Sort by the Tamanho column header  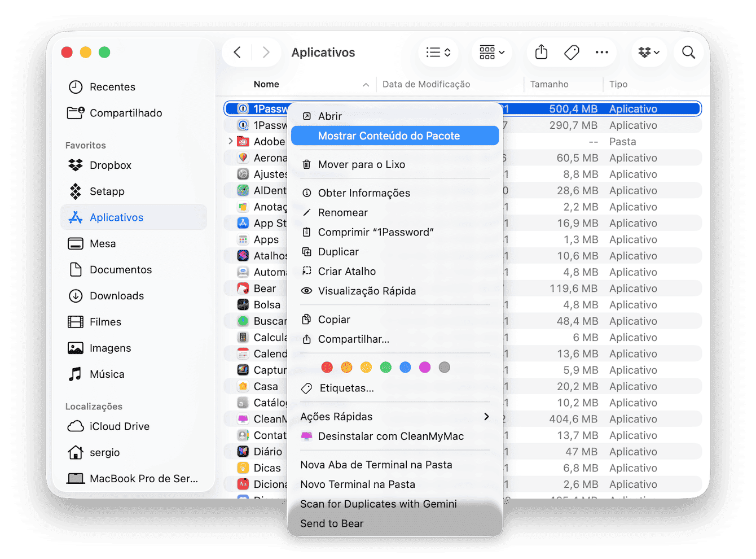[549, 84]
